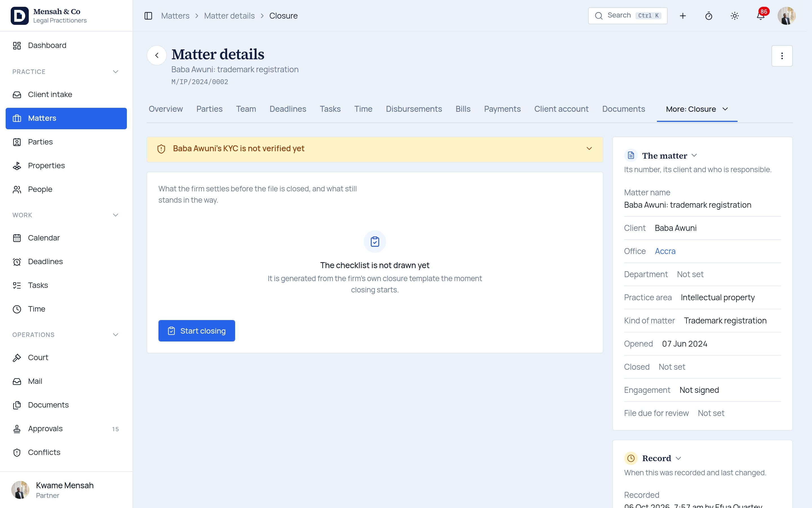Open sidebar Tasks page

pos(66,285)
